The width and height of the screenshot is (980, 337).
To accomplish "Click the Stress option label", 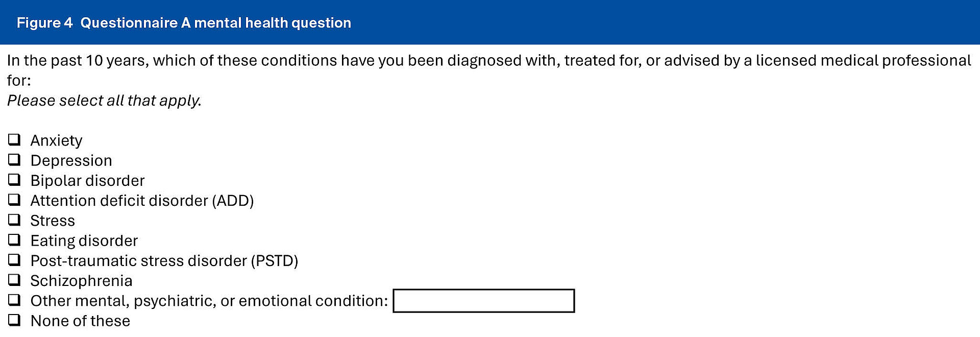I will [53, 221].
